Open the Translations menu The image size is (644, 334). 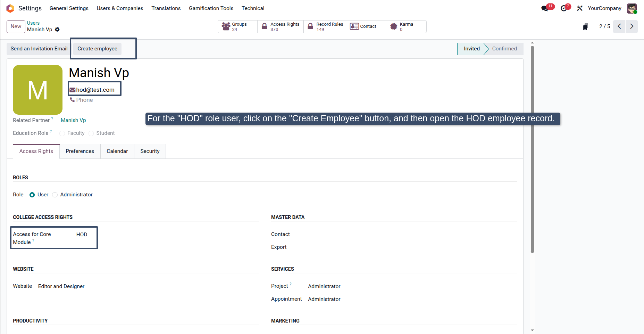pos(166,8)
